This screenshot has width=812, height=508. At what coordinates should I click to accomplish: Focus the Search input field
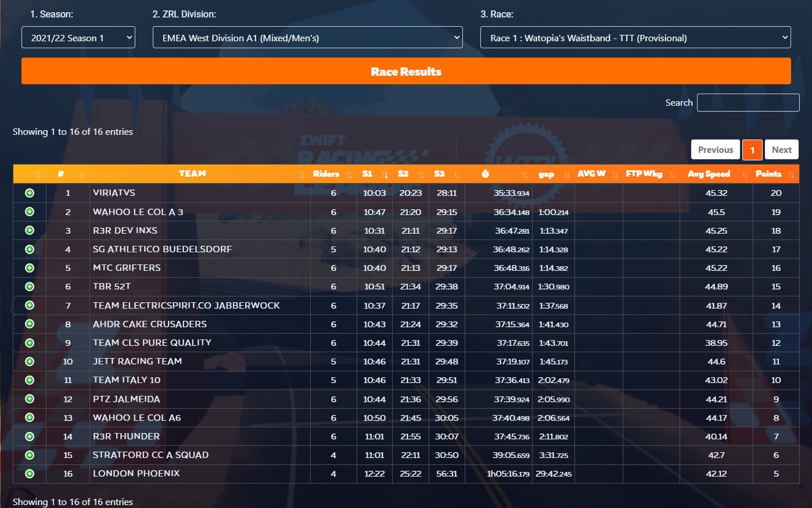(x=748, y=102)
